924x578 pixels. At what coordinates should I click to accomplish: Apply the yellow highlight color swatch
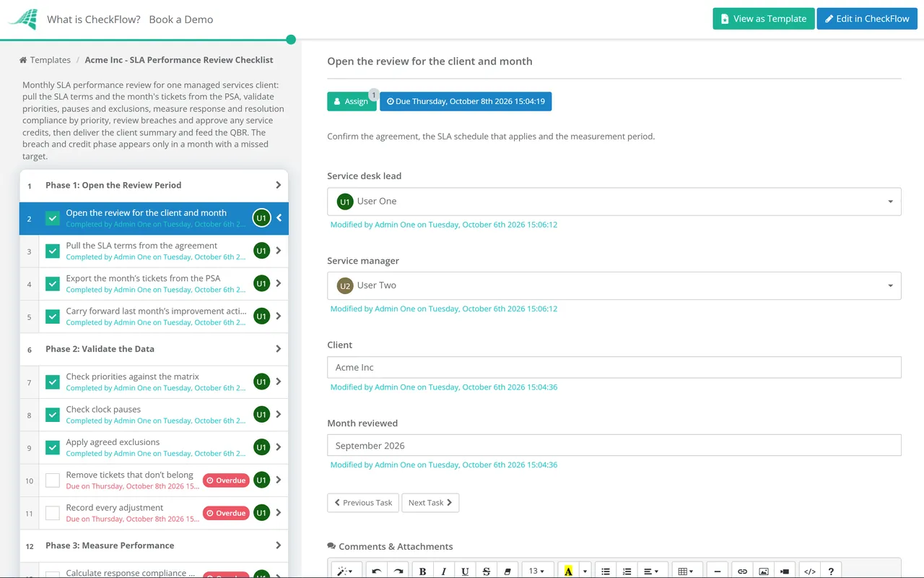point(569,571)
